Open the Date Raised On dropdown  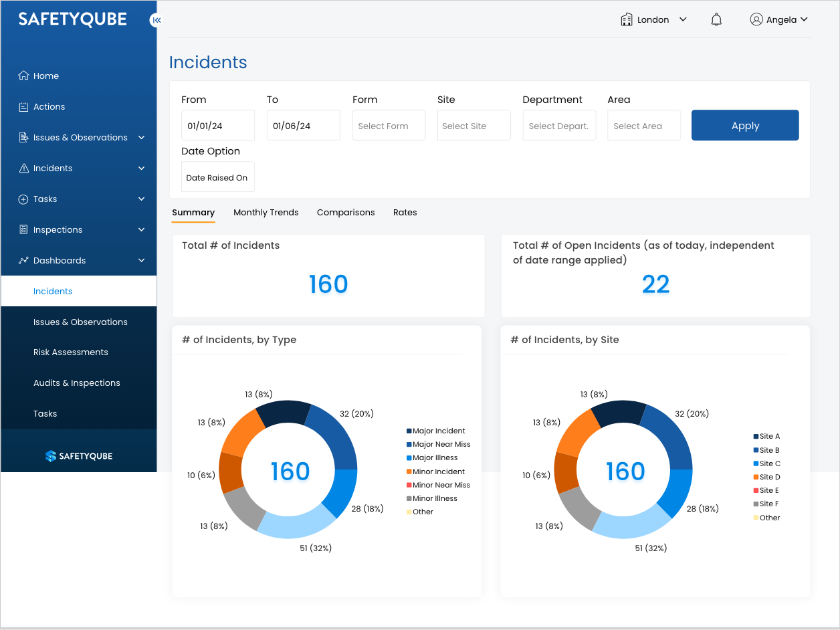(218, 177)
